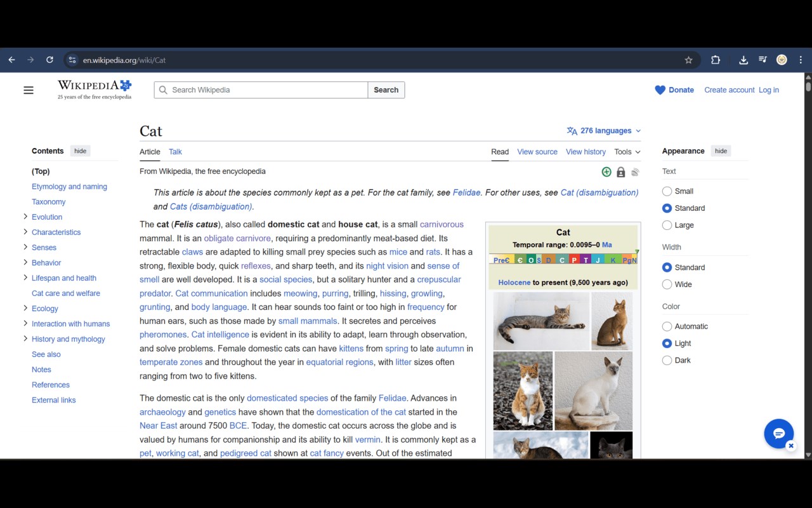View site information icon in address bar
This screenshot has height=508, width=812.
72,60
